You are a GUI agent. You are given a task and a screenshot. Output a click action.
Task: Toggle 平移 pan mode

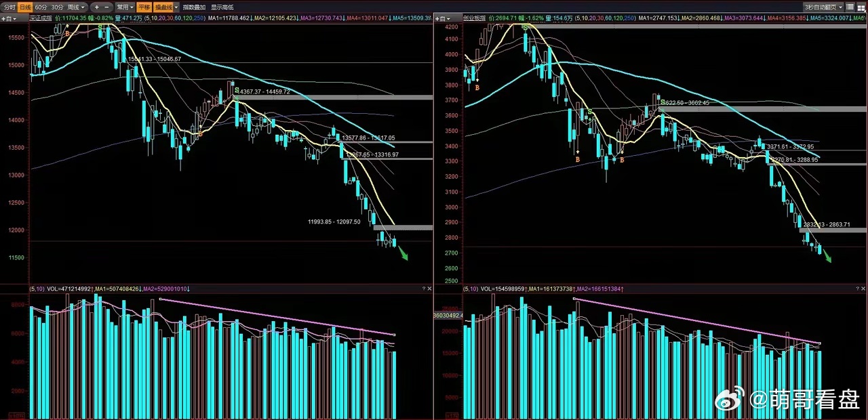pos(144,7)
